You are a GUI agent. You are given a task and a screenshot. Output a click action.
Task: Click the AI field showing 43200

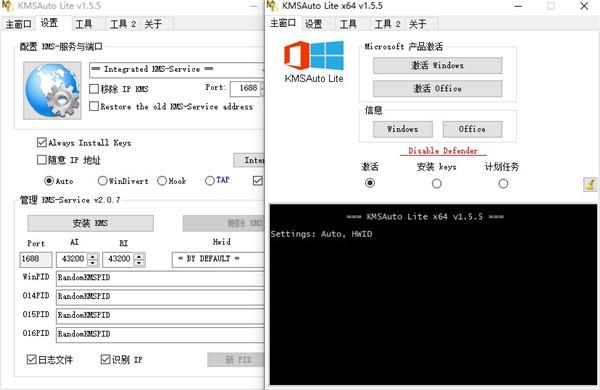pyautogui.click(x=72, y=259)
